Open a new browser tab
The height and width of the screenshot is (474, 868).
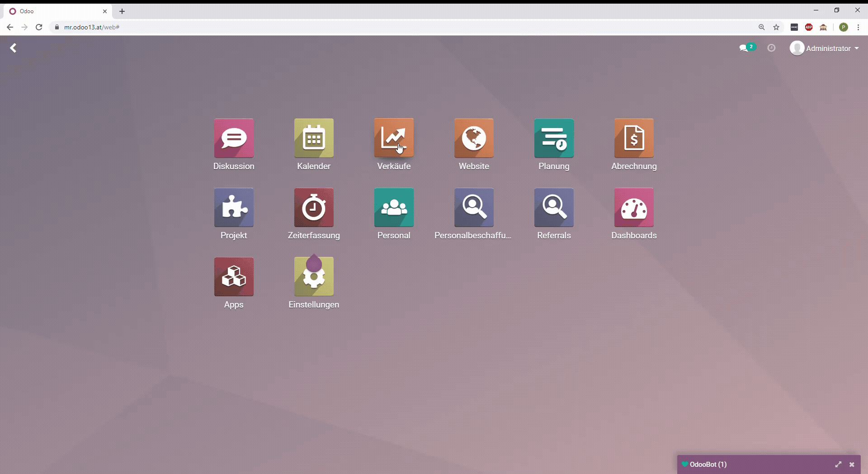122,11
